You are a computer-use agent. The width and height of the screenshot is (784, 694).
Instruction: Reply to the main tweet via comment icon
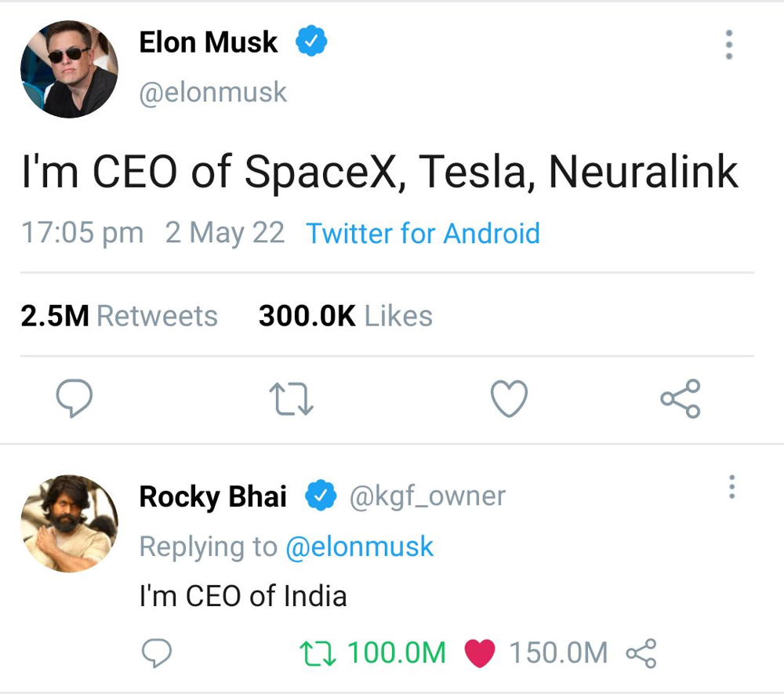point(75,399)
